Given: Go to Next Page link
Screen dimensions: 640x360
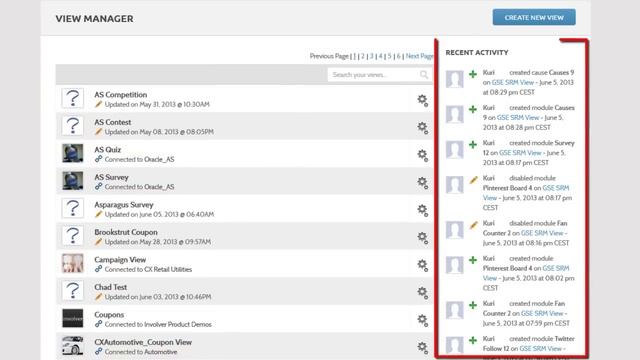Looking at the screenshot, I should [x=419, y=56].
